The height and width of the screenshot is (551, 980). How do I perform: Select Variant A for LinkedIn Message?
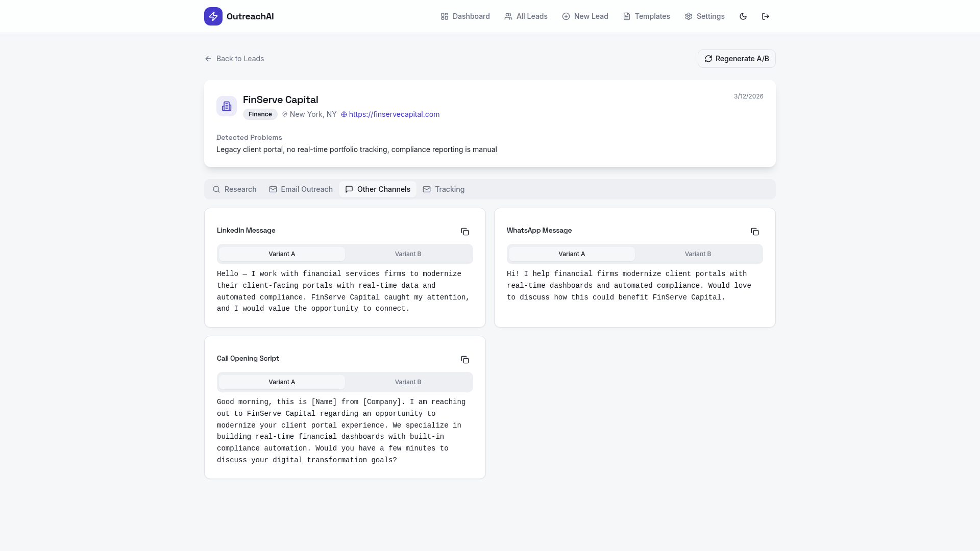pos(282,254)
